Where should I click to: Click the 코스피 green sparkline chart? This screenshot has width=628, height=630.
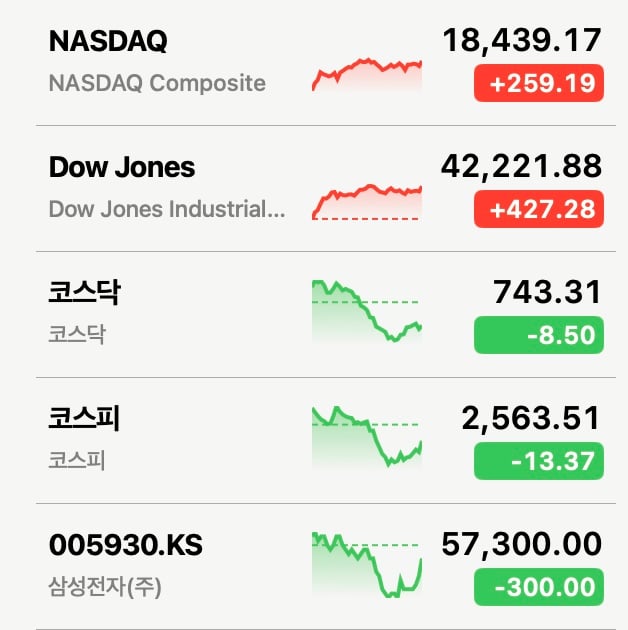point(367,437)
